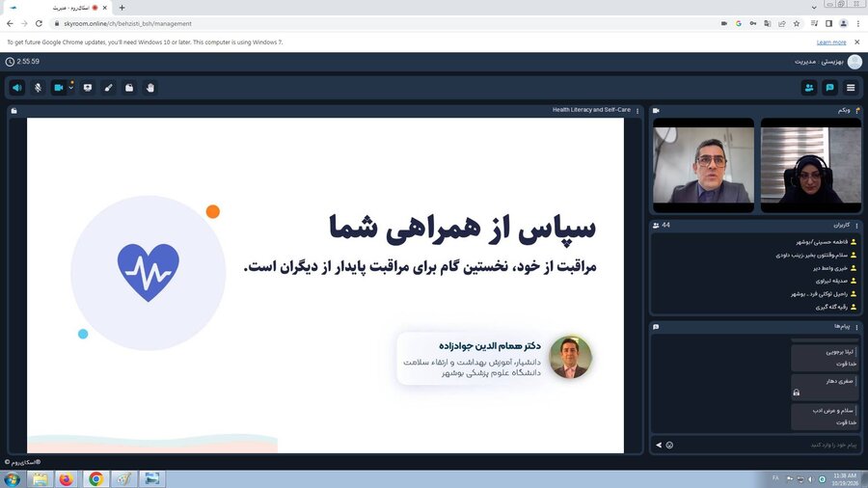Click the Learn more link
Screen dimensions: 868x488
(x=831, y=42)
